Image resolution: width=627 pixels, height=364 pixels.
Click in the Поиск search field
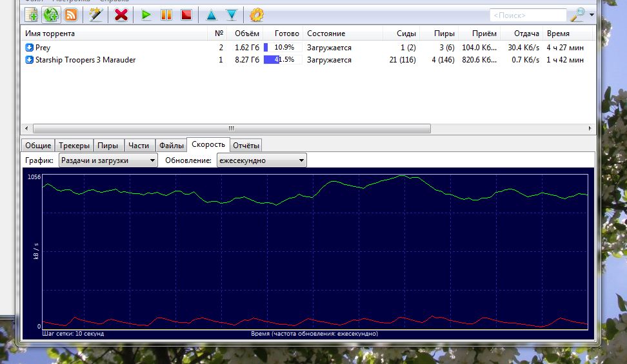tap(527, 15)
